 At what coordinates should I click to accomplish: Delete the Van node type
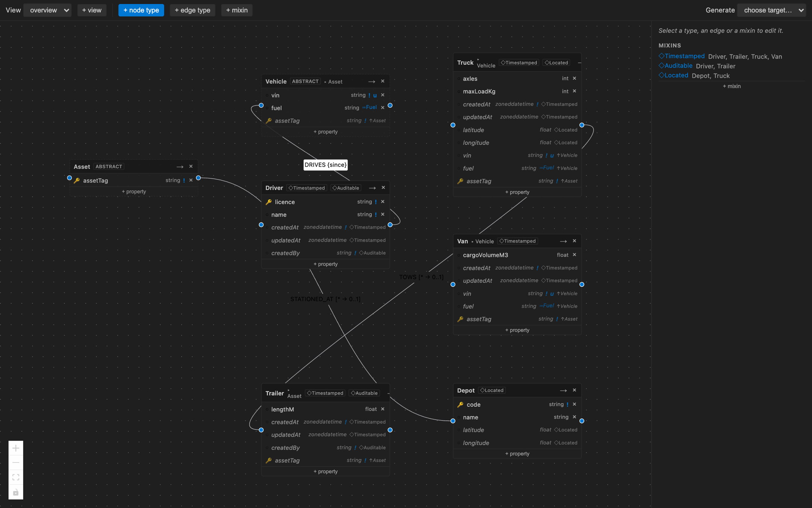tap(574, 241)
